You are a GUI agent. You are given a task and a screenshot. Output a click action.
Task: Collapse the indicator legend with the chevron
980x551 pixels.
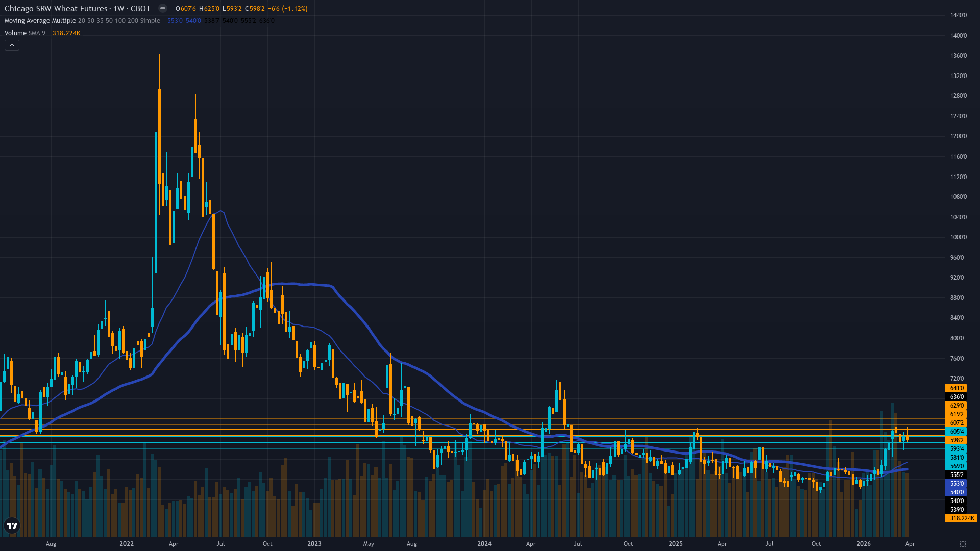(12, 45)
